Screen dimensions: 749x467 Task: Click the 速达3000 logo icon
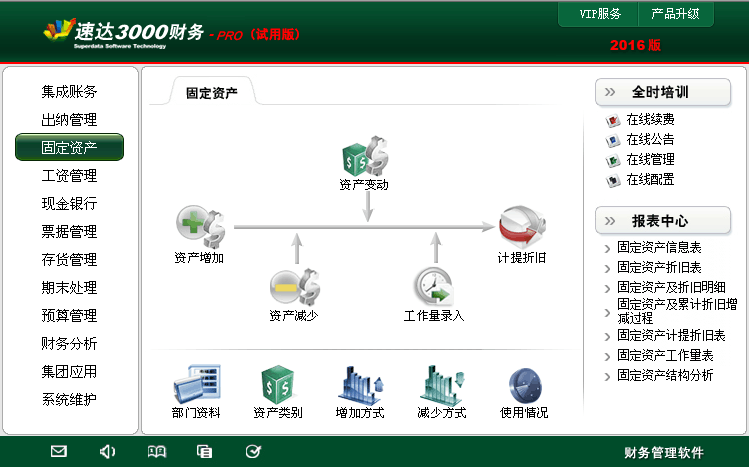(59, 30)
